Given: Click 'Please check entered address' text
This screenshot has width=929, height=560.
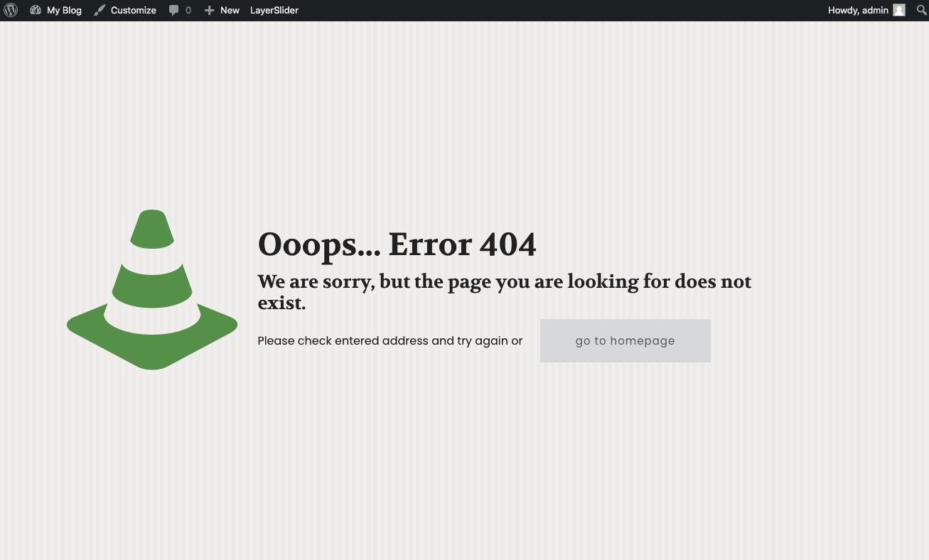Looking at the screenshot, I should [x=390, y=340].
